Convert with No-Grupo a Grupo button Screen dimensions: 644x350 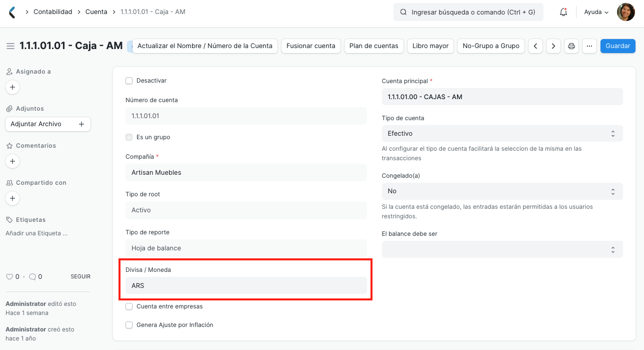click(x=491, y=46)
